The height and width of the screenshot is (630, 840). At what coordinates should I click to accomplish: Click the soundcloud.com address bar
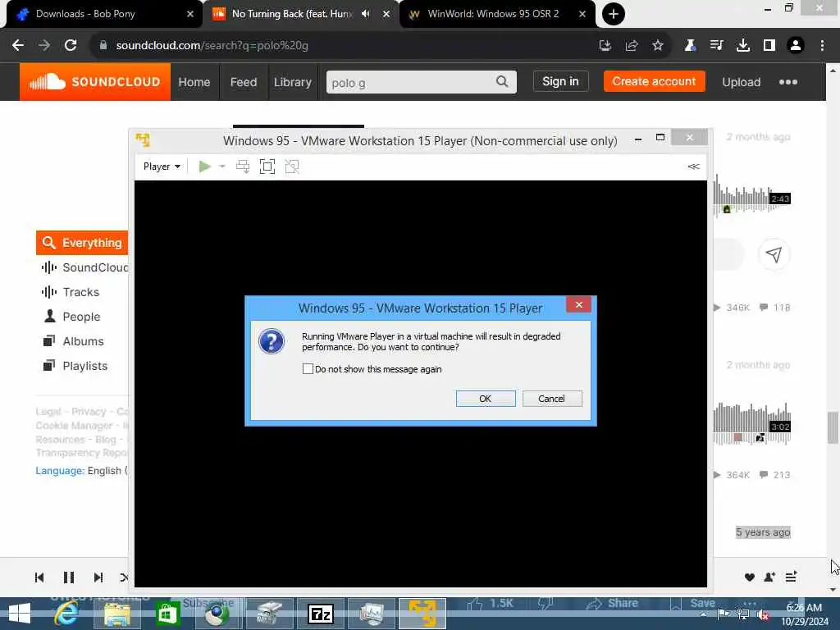tap(343, 46)
